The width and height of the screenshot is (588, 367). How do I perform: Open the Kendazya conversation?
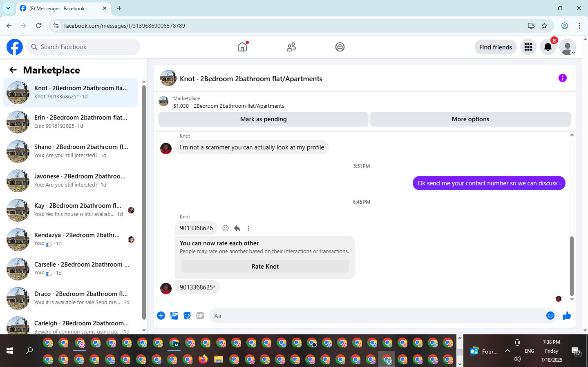click(x=71, y=240)
